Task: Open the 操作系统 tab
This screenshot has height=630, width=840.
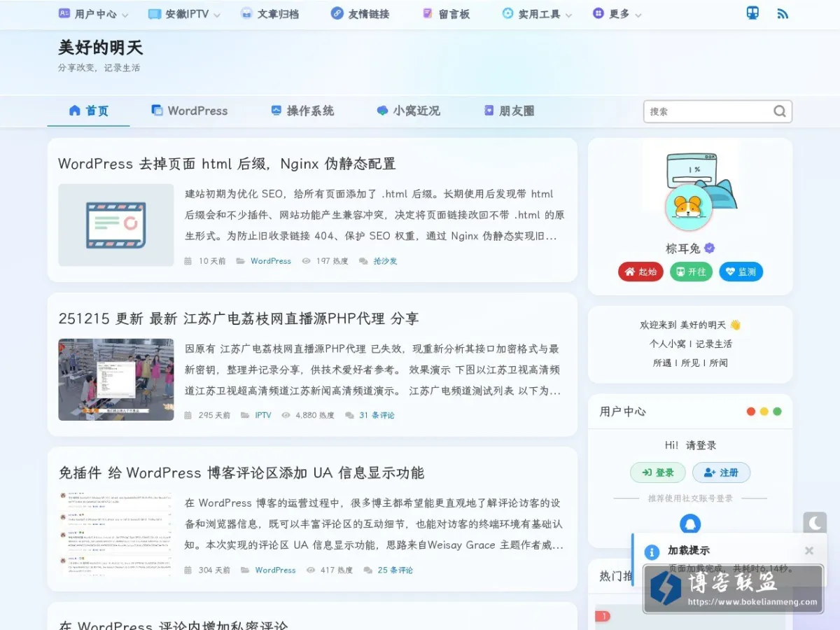Action: (302, 111)
